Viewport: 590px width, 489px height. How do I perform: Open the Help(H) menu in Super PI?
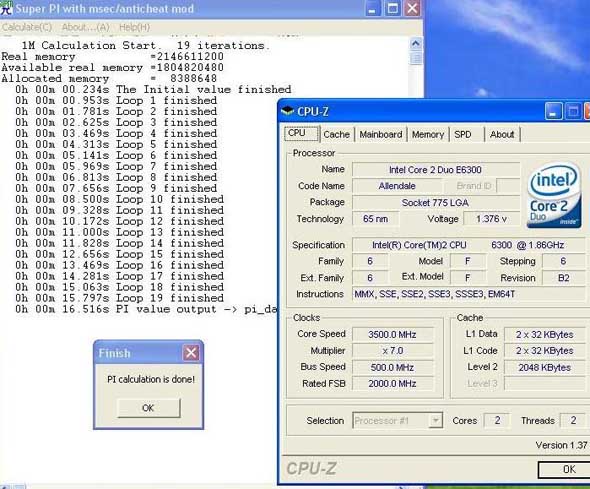134,27
